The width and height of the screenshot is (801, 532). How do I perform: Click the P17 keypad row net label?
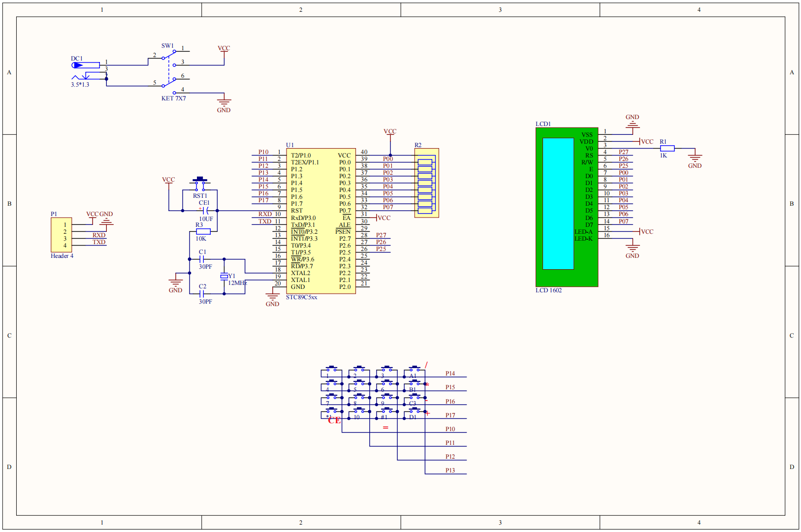[450, 415]
